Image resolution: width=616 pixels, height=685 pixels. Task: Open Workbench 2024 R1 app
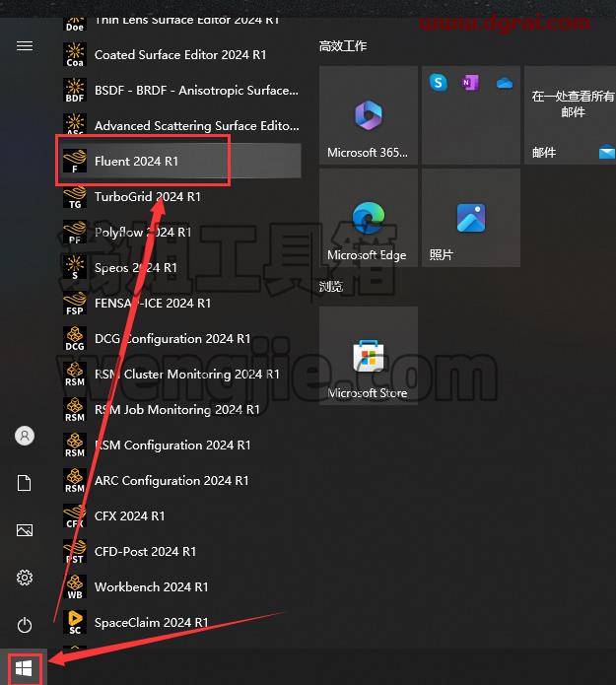pos(179,586)
